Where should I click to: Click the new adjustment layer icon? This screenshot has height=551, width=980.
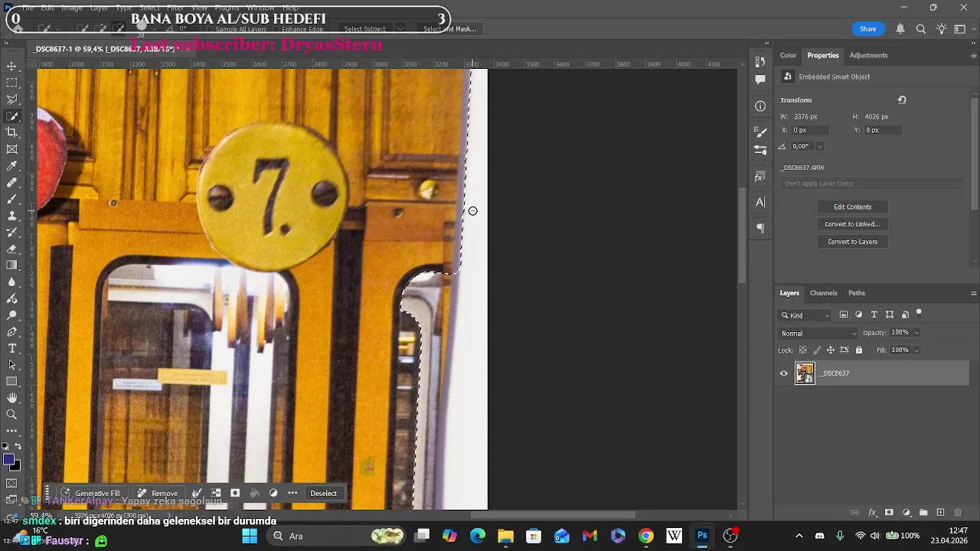point(906,513)
